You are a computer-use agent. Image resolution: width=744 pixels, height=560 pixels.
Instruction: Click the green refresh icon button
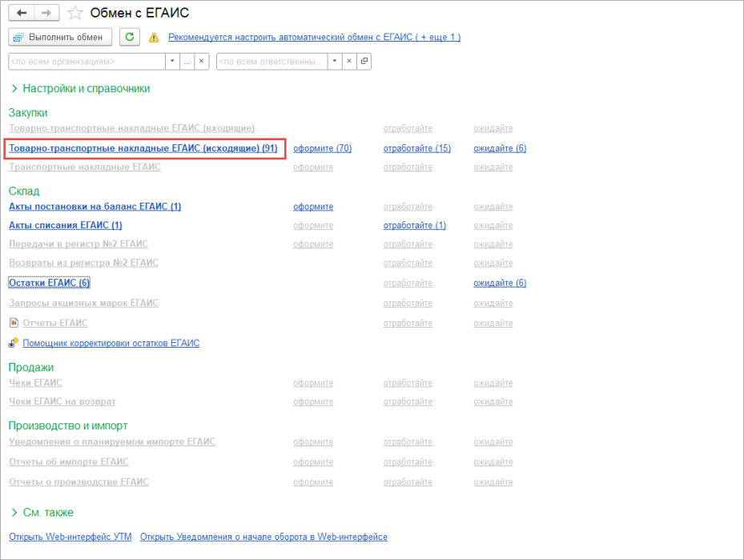coord(130,37)
